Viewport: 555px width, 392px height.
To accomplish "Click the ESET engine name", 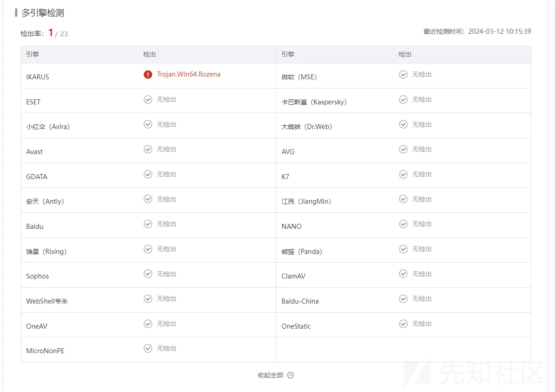I will click(x=33, y=102).
